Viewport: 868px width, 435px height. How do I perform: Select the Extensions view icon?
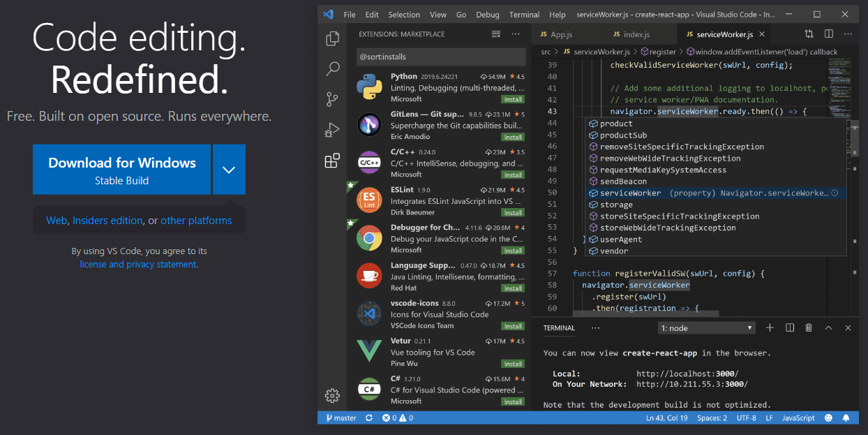pyautogui.click(x=332, y=161)
